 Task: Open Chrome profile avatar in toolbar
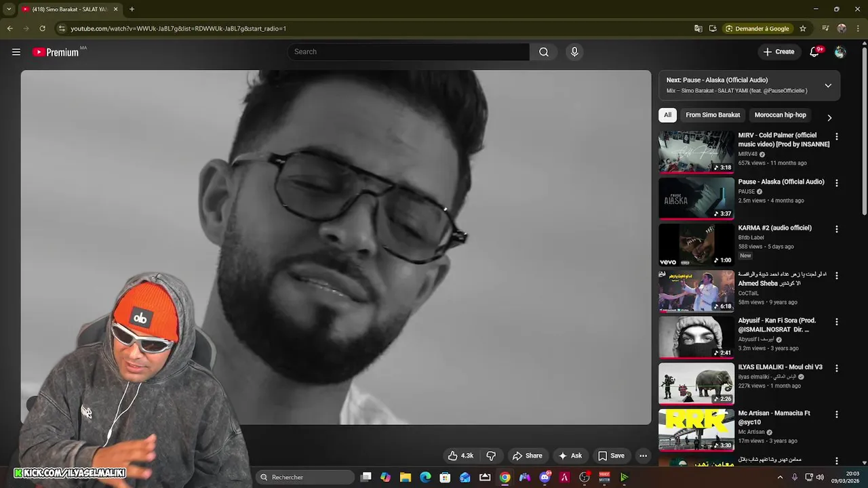[842, 28]
